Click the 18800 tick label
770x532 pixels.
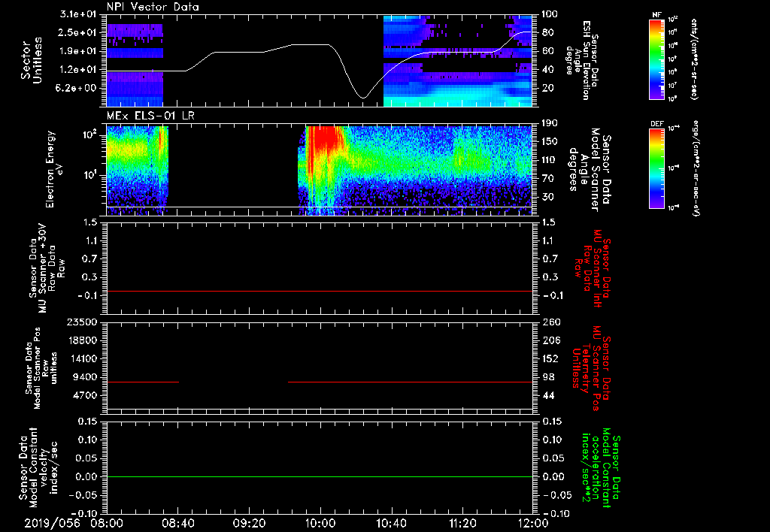(82, 340)
